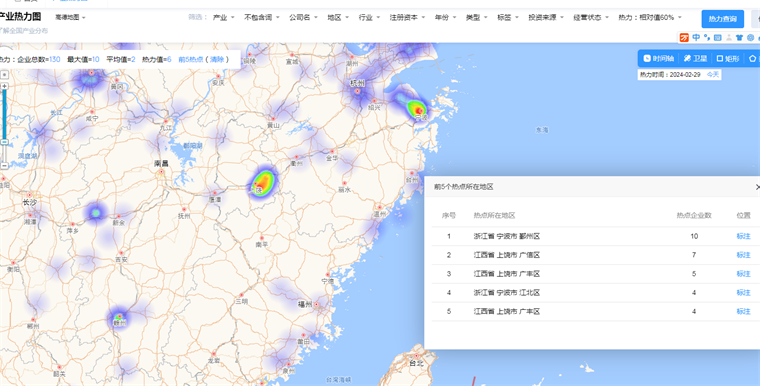Select the 矩形 rectangle selection tool
This screenshot has height=386, width=760.
728,59
